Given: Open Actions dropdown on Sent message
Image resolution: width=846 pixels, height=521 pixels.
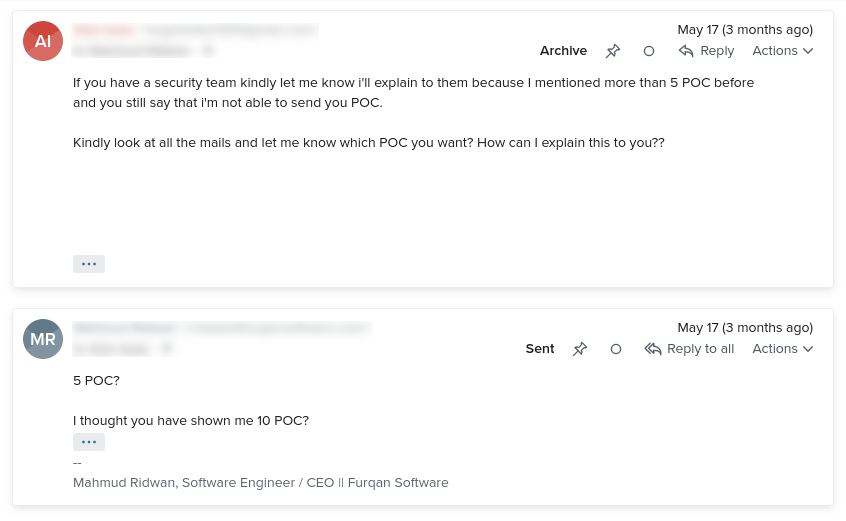Looking at the screenshot, I should 782,349.
